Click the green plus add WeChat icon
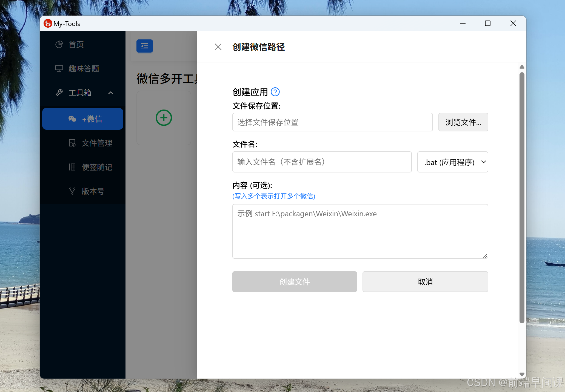Viewport: 565px width, 392px height. (x=164, y=118)
